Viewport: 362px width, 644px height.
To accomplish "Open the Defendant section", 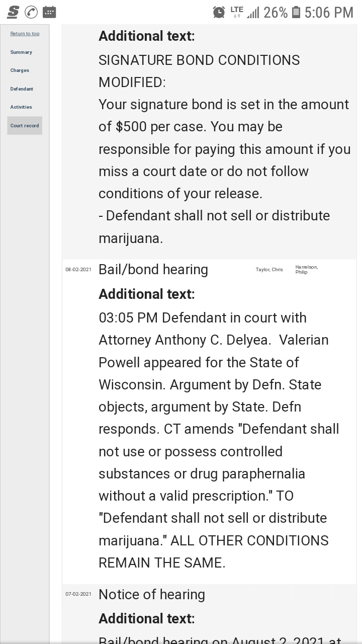I will [22, 89].
